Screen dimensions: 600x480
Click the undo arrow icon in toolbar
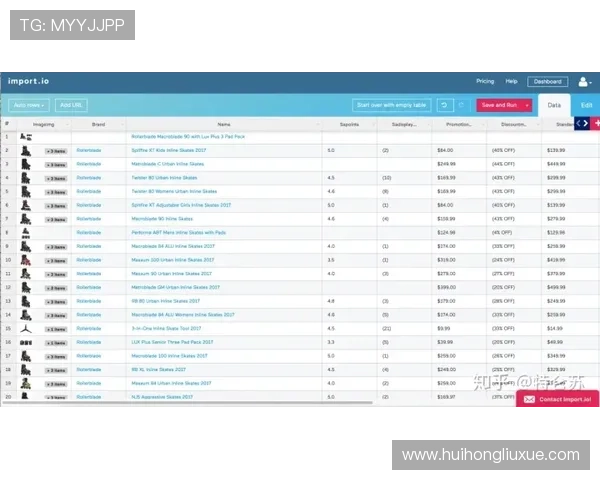click(444, 105)
